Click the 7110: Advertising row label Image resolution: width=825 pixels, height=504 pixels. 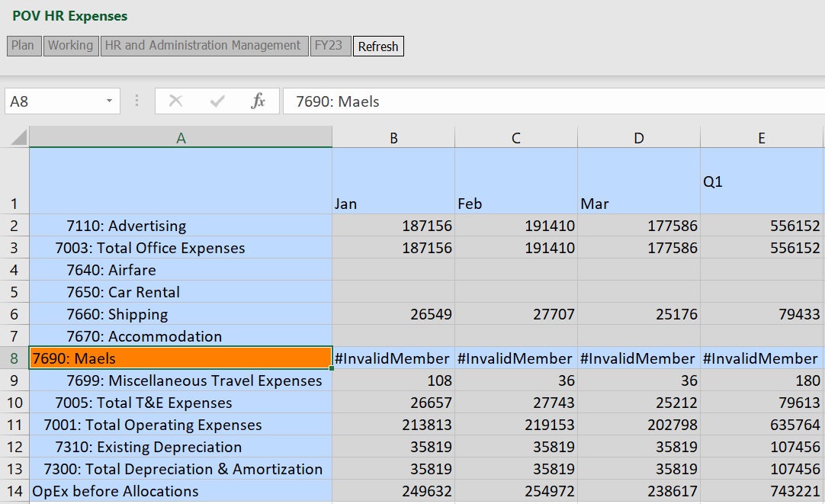(x=127, y=226)
